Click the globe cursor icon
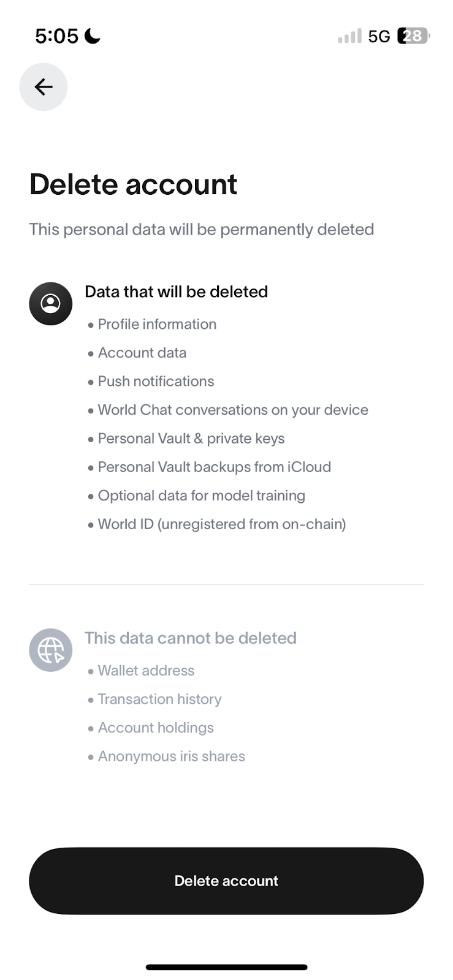The height and width of the screenshot is (980, 453). (x=51, y=650)
